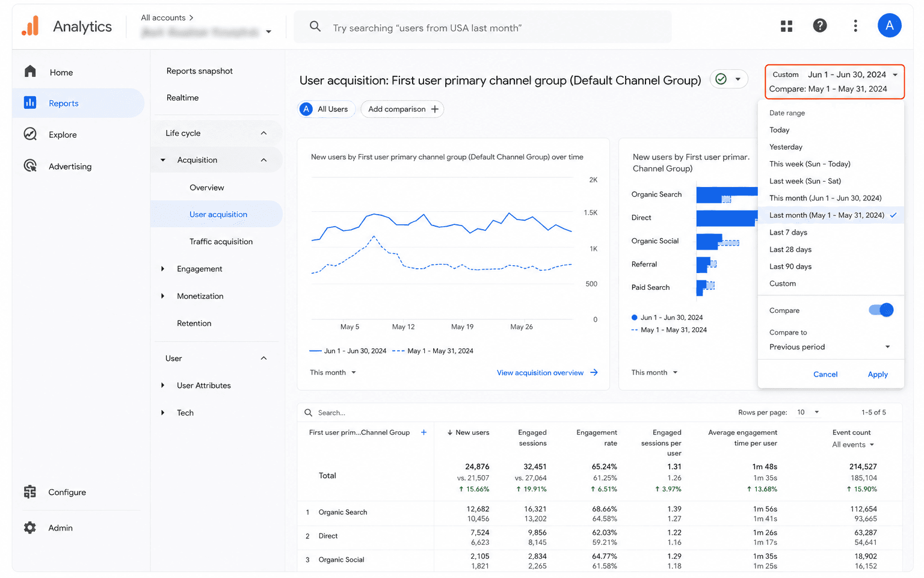The image size is (924, 578).
Task: Open the apps grid icon
Action: click(786, 26)
